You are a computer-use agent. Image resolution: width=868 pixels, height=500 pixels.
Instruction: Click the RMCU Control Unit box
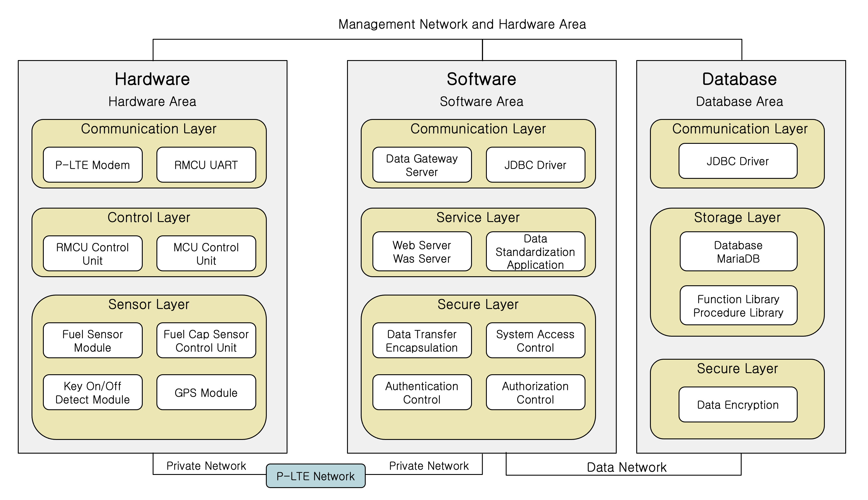(x=93, y=254)
